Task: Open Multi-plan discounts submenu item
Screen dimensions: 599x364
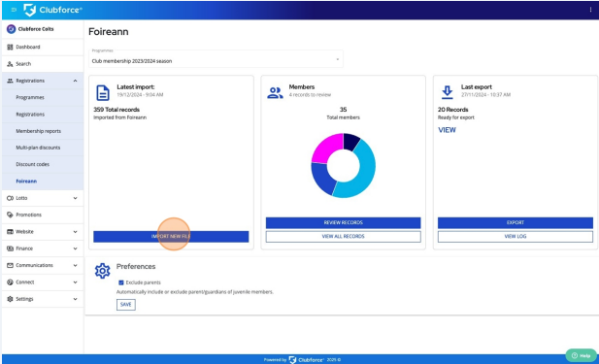Action: [x=43, y=148]
